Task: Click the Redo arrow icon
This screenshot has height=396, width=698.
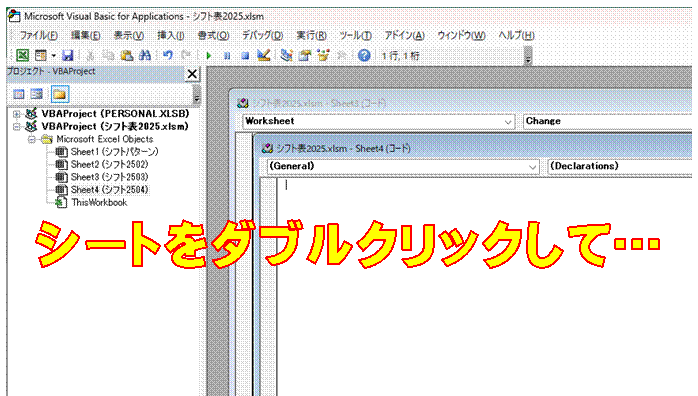Action: click(186, 56)
